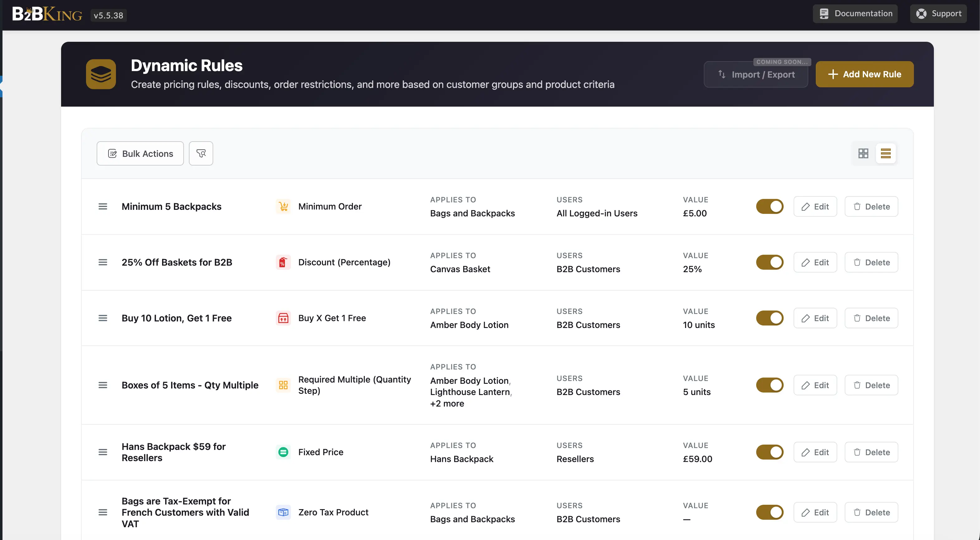This screenshot has width=980, height=540.
Task: Expand the '+2 more' products list
Action: pos(447,403)
